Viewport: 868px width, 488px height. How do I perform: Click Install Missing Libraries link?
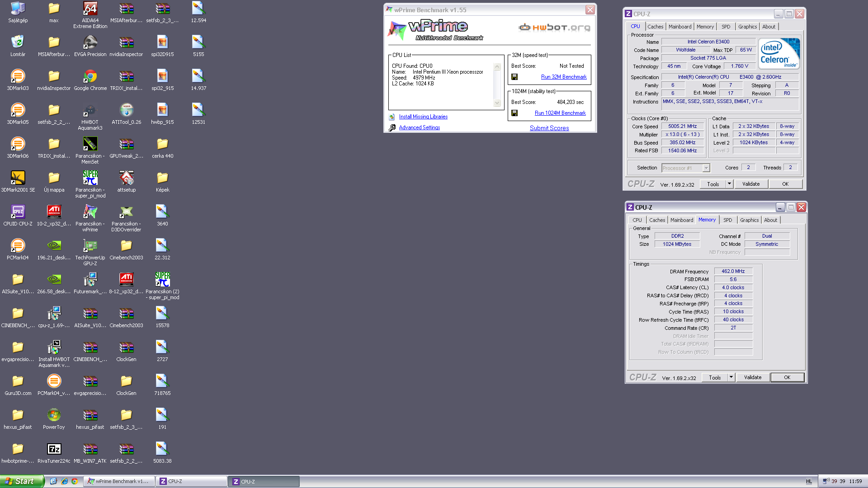tap(423, 117)
